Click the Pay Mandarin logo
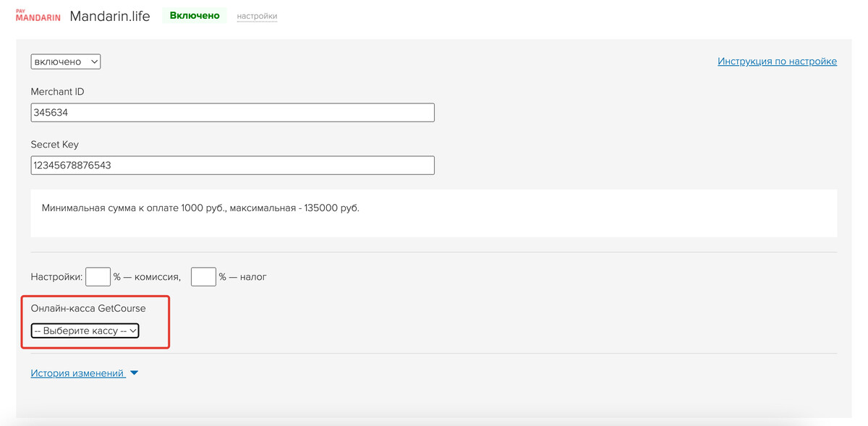This screenshot has height=426, width=868. coord(38,15)
